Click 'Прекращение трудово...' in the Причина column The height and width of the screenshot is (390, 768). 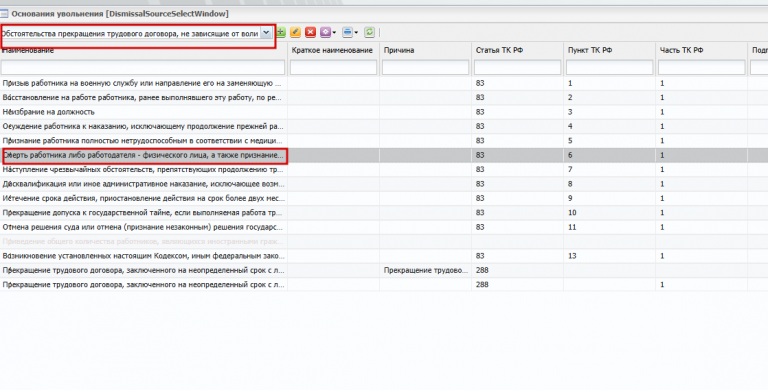click(x=425, y=270)
